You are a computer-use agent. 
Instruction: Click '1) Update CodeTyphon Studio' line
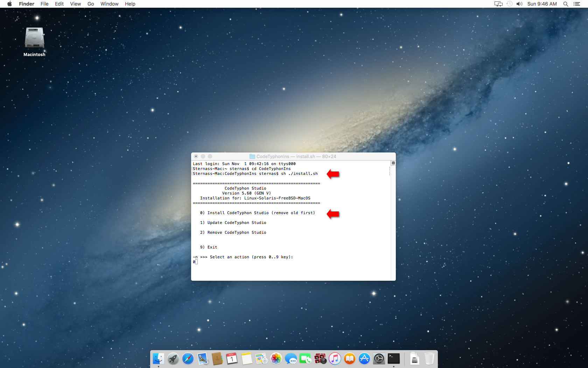pos(233,223)
